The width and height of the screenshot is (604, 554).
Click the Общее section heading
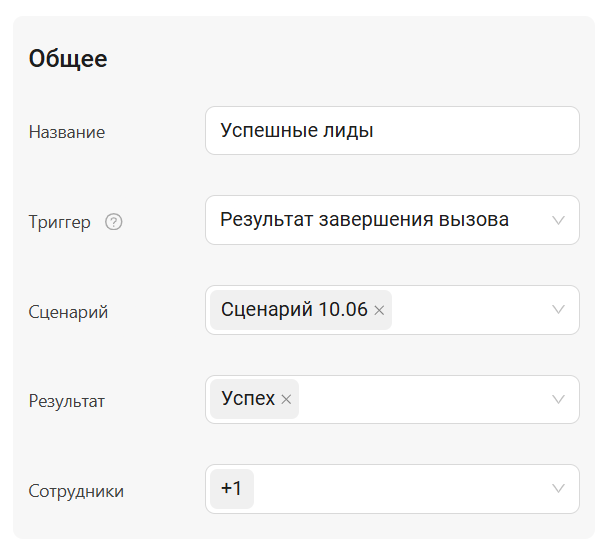coord(68,59)
